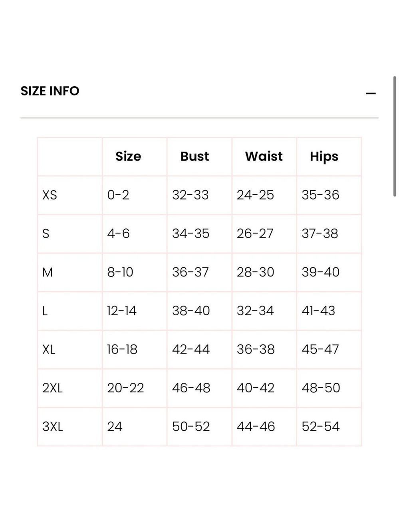The image size is (399, 532).
Task: Click the 3XL row label
Action: click(x=52, y=427)
